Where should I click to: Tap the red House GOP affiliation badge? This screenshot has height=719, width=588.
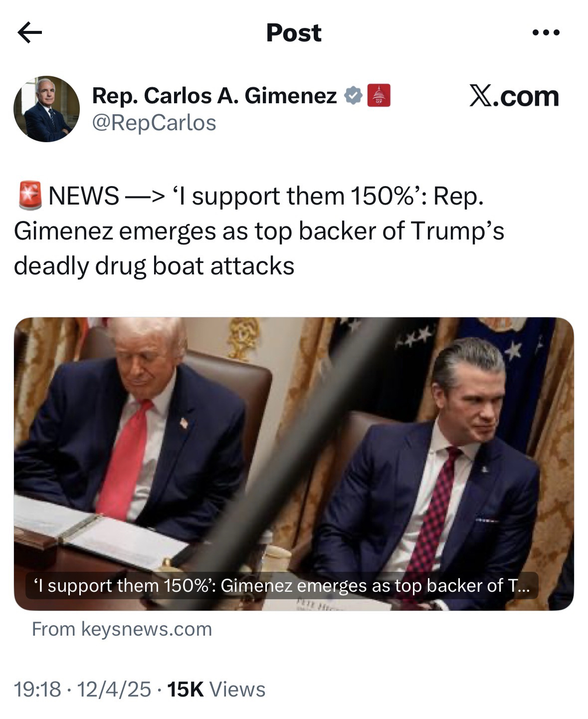point(379,96)
